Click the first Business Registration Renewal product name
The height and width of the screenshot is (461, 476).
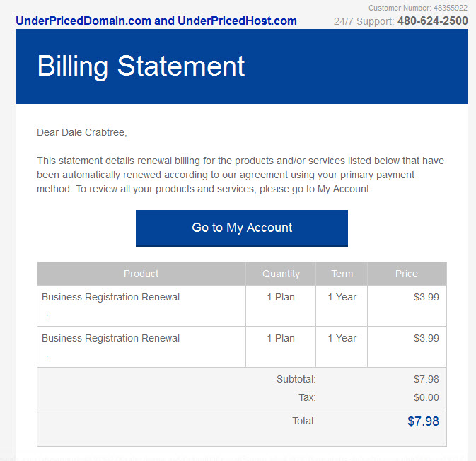[110, 297]
